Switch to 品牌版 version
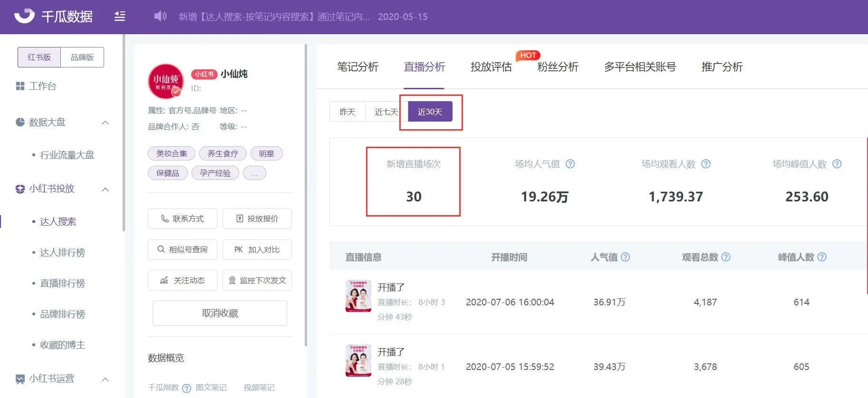This screenshot has width=868, height=398. [x=82, y=57]
